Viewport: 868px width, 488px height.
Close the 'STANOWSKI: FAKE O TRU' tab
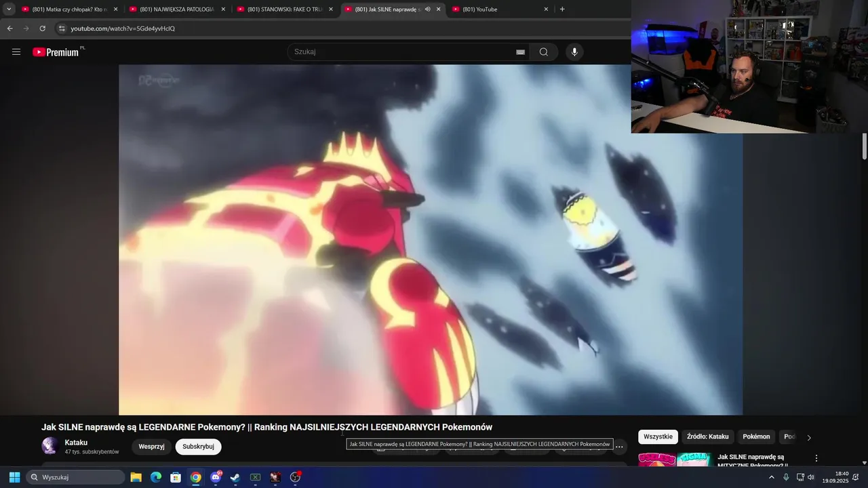331,9
